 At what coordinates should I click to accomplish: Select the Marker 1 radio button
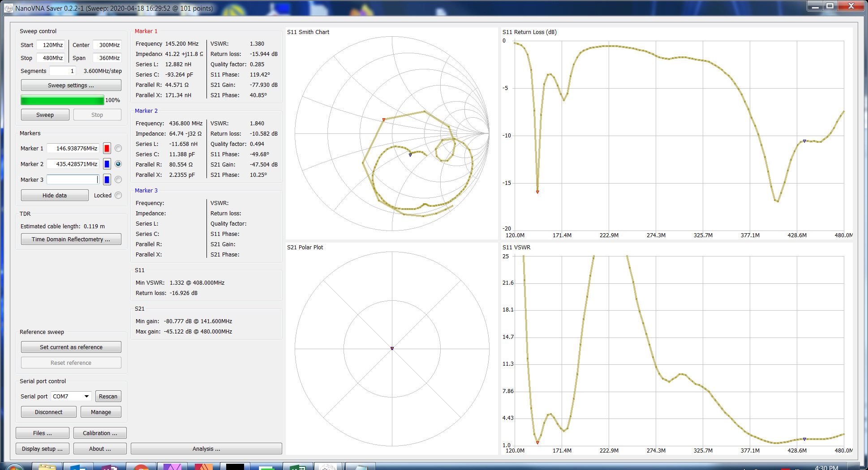point(118,149)
